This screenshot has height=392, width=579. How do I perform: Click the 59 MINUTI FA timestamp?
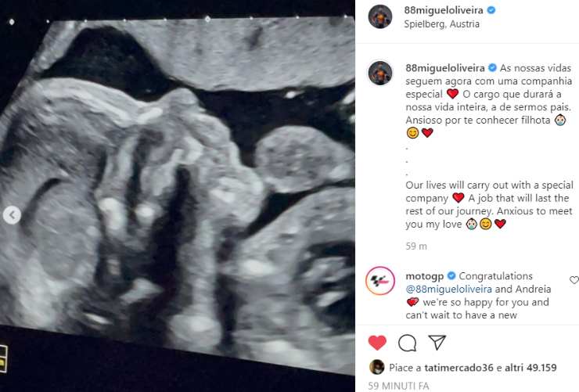[x=398, y=386]
